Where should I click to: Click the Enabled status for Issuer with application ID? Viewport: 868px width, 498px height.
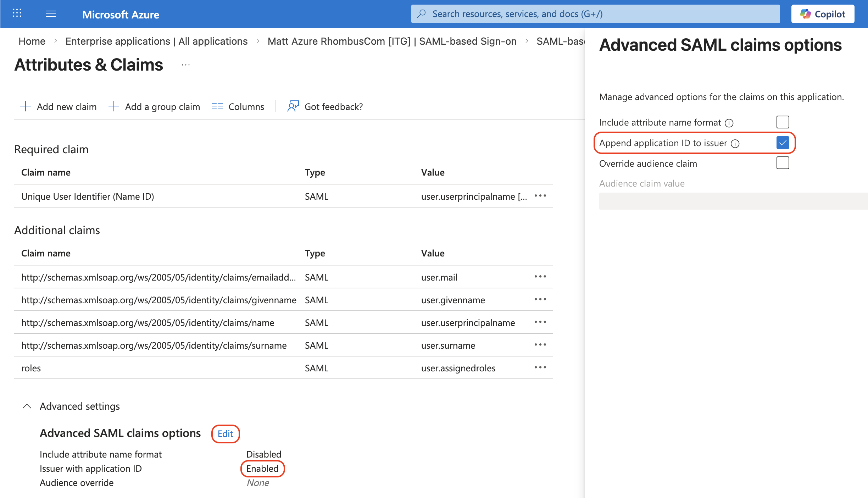tap(262, 469)
